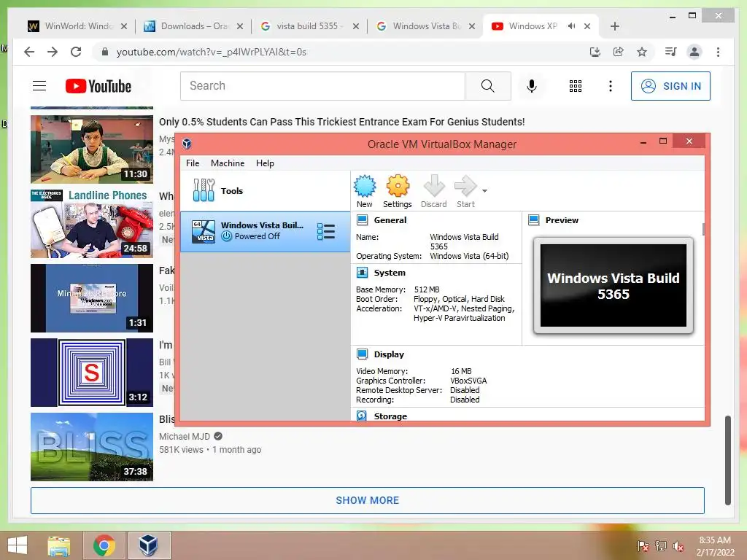Screen dimensions: 747x560
Task: Click the Storage section header
Action: click(390, 416)
